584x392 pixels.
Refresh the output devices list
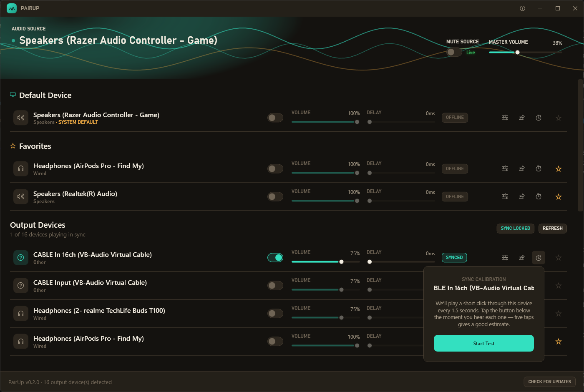tap(552, 229)
